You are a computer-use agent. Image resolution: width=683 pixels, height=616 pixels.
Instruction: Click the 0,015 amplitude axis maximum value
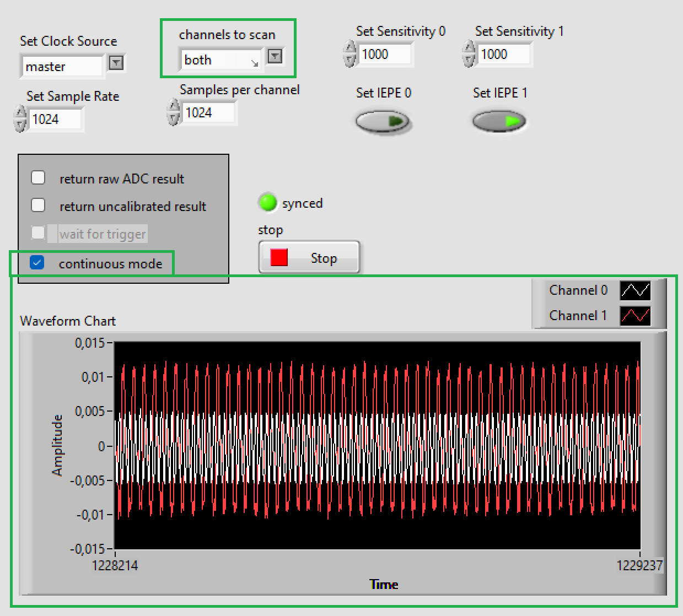point(90,343)
